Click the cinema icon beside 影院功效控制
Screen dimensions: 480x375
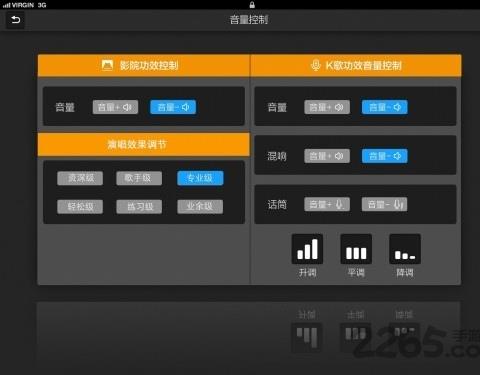click(107, 65)
